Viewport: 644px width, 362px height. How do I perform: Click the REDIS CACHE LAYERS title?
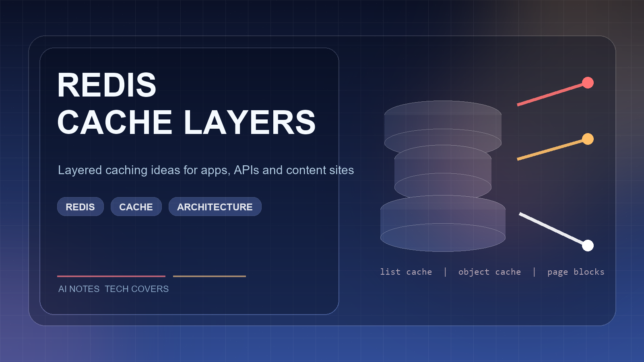186,103
